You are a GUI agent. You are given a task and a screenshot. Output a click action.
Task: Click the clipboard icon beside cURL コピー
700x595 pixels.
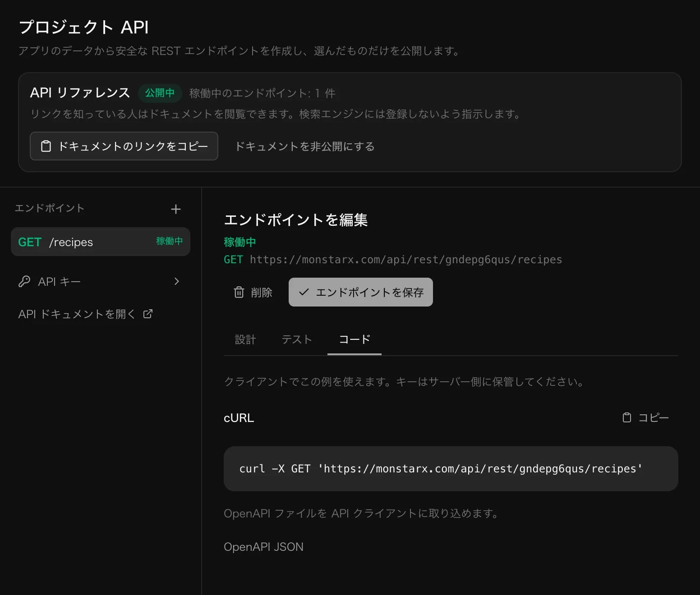tap(627, 417)
